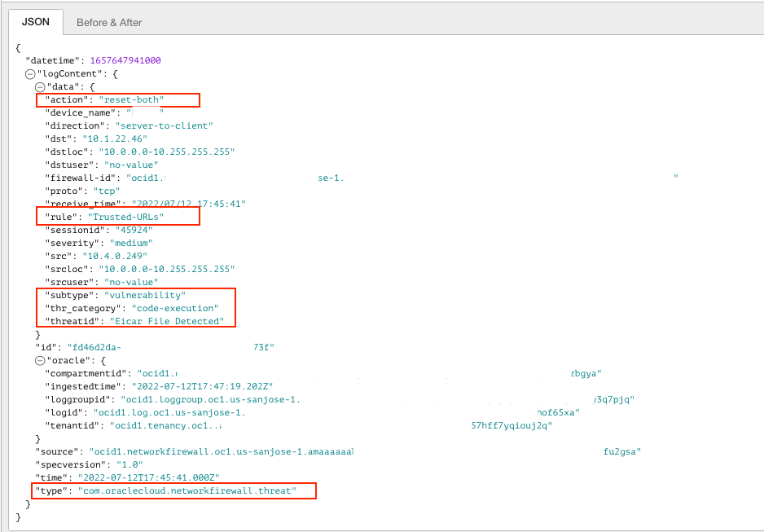Select the severity value "medium"
The height and width of the screenshot is (532, 764).
click(131, 243)
